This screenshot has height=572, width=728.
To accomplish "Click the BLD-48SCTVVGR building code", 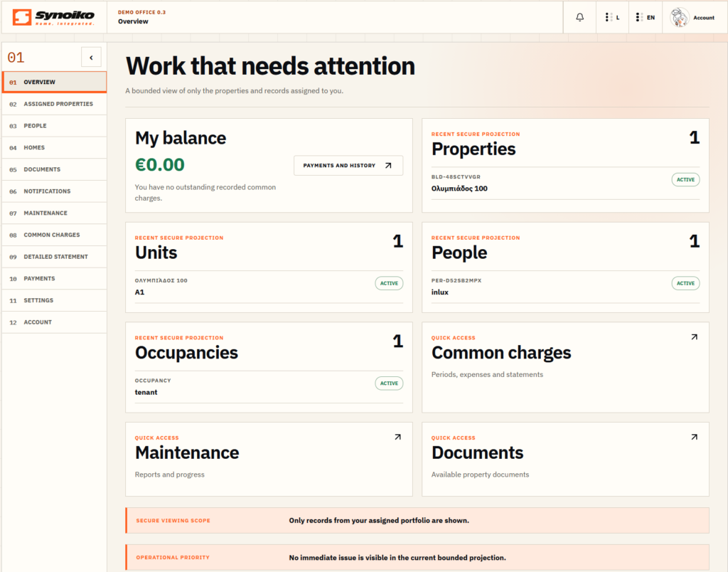I will 456,177.
